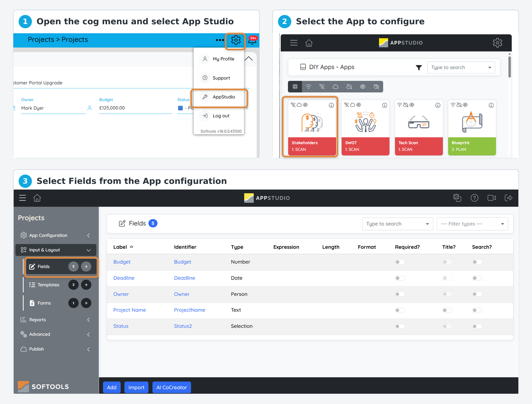Click info icon on the Blueprint card
This screenshot has width=532, height=404.
491,105
